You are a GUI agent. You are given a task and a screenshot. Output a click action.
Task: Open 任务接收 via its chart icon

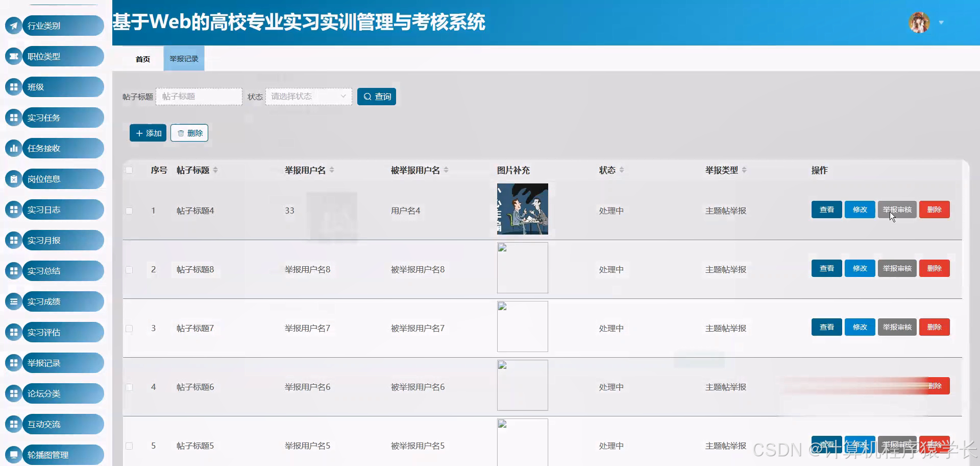pyautogui.click(x=13, y=148)
